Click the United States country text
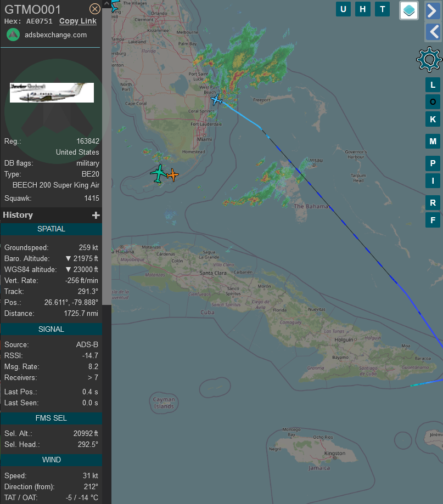Image resolution: width=443 pixels, height=504 pixels. (77, 152)
